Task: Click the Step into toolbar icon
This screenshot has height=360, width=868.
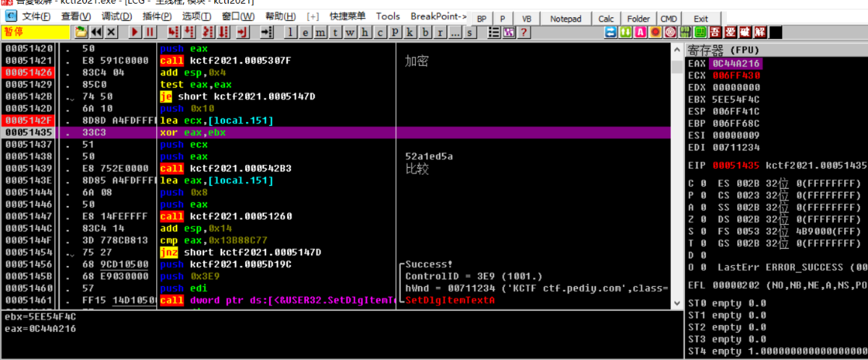Action: [x=174, y=32]
